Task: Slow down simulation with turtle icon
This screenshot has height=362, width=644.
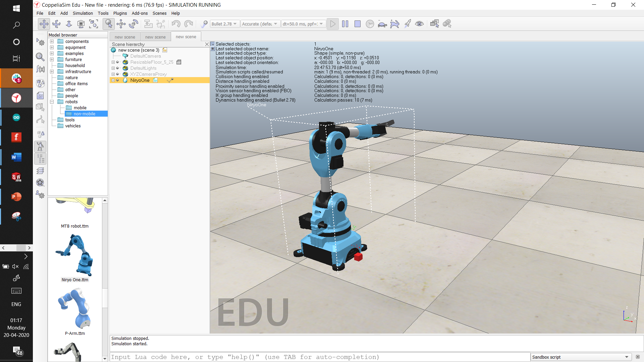Action: coord(382,24)
